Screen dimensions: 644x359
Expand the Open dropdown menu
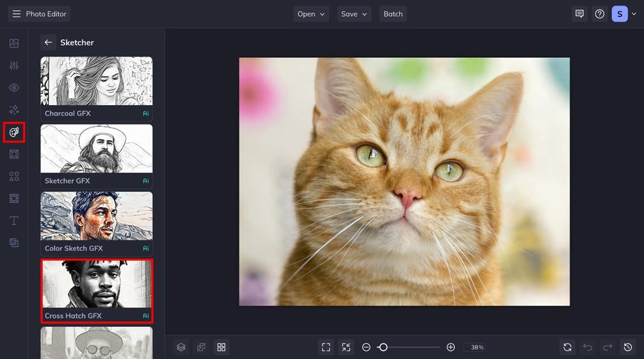pos(312,14)
